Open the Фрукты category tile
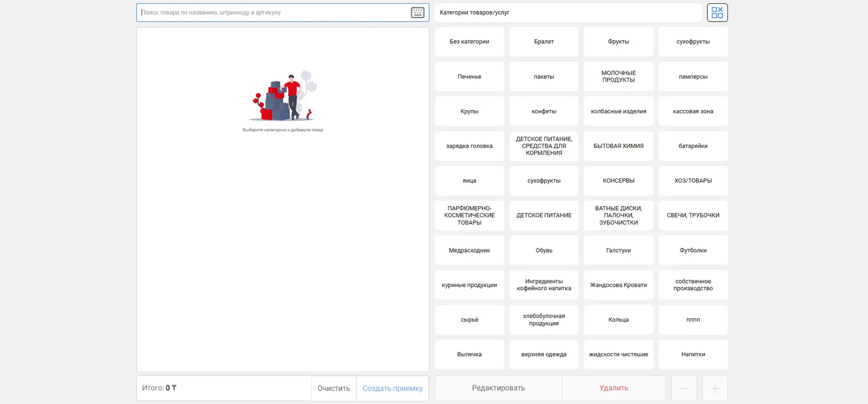This screenshot has height=404, width=868. (618, 42)
